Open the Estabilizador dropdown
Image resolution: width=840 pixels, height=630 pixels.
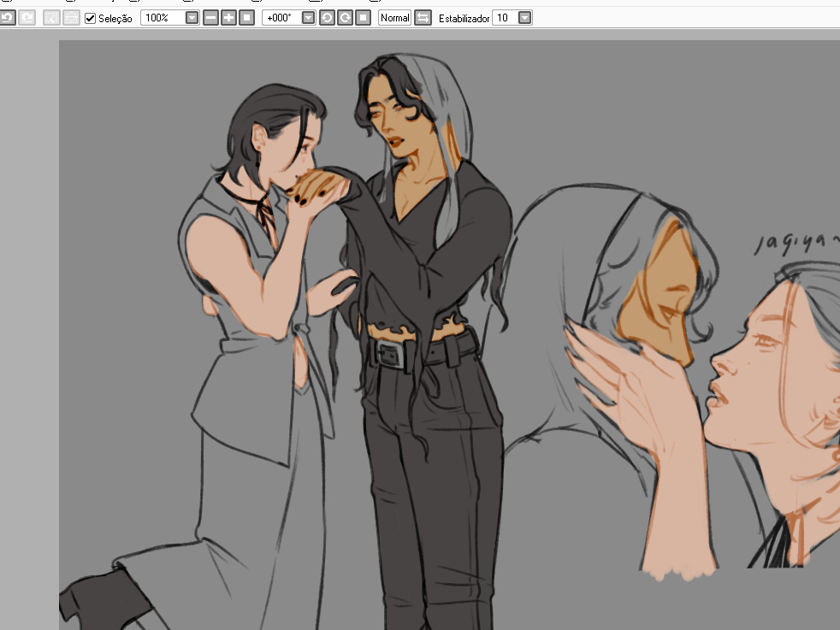click(x=524, y=18)
